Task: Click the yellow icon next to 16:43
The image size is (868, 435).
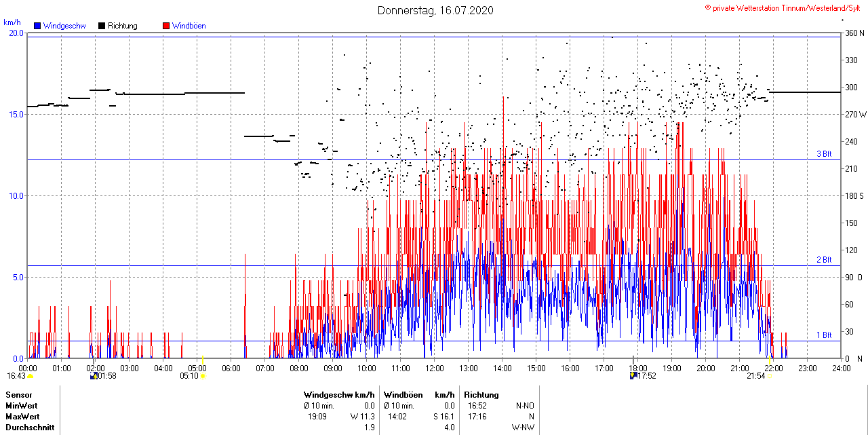Action: click(30, 376)
